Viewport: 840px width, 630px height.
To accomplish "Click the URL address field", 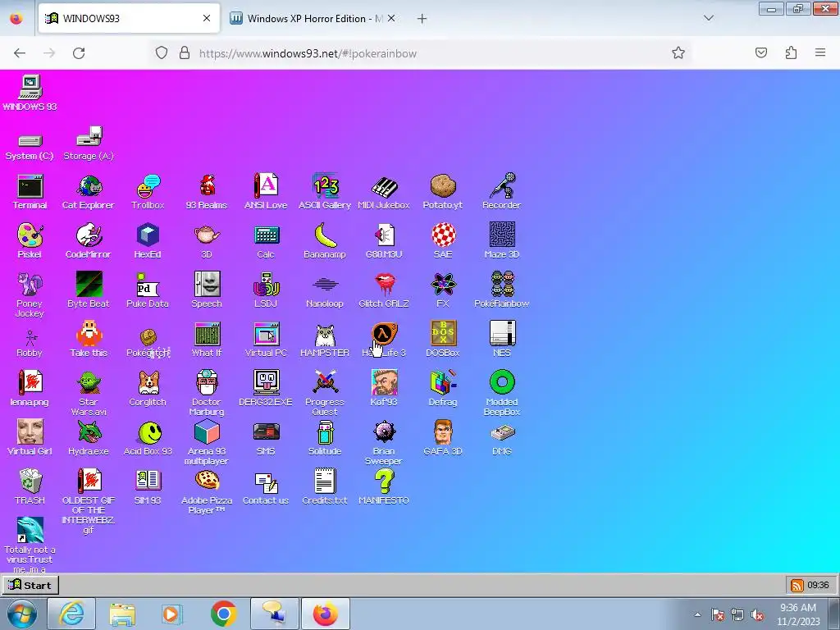I will coord(419,53).
